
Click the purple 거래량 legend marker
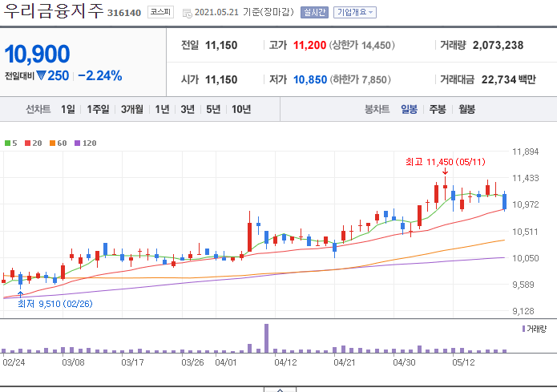click(523, 329)
